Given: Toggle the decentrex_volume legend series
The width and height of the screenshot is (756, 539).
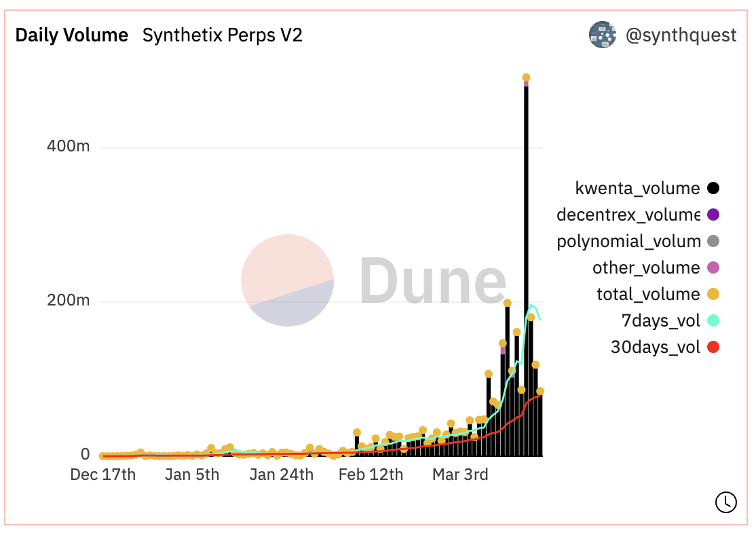Looking at the screenshot, I should click(x=628, y=215).
